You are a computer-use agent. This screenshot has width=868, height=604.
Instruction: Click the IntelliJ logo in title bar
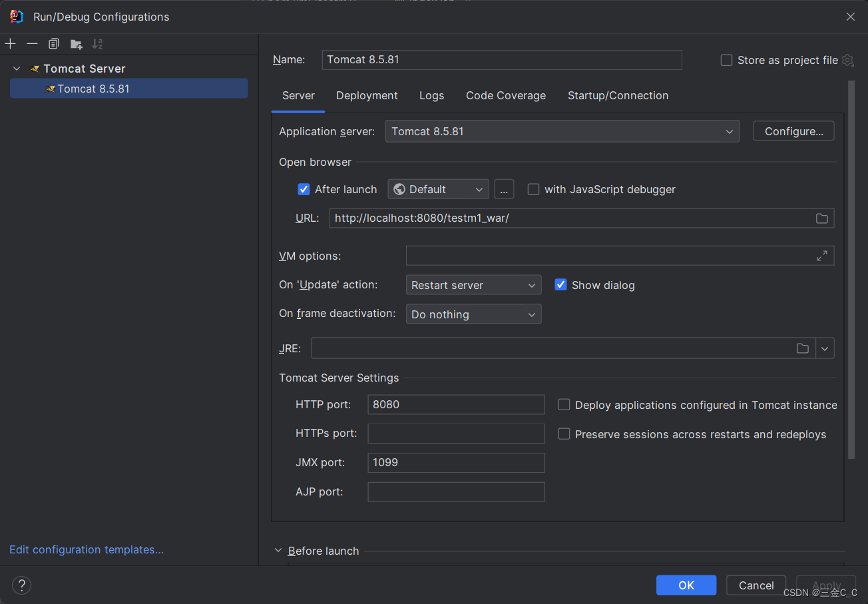[x=17, y=17]
